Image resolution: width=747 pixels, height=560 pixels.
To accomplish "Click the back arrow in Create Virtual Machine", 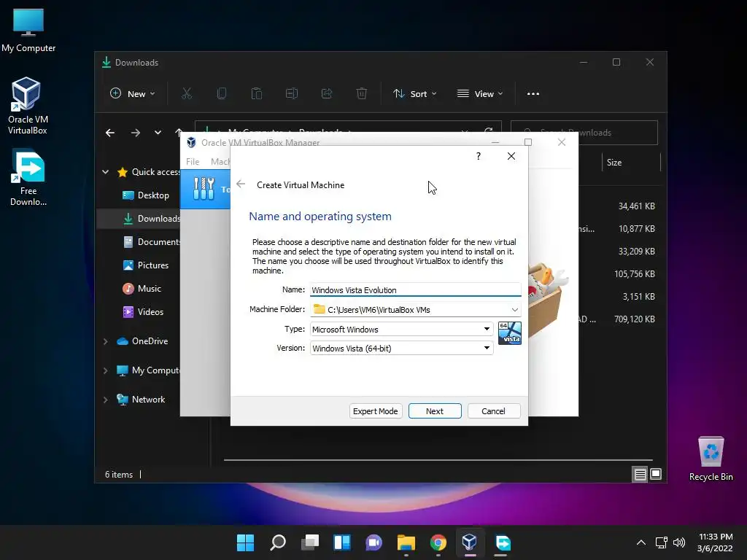I will (x=241, y=184).
